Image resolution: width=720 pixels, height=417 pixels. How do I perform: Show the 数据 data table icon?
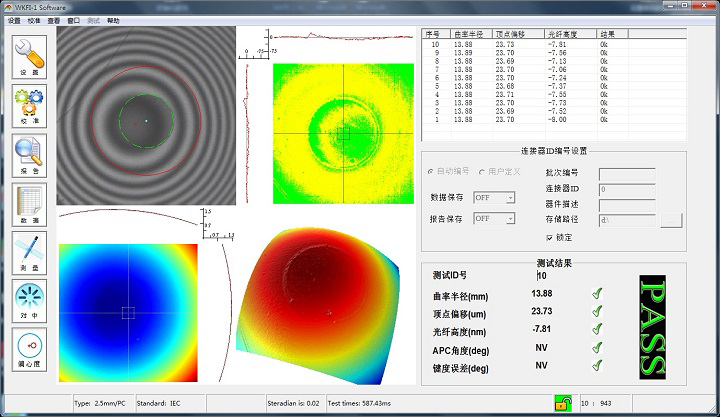coord(29,204)
